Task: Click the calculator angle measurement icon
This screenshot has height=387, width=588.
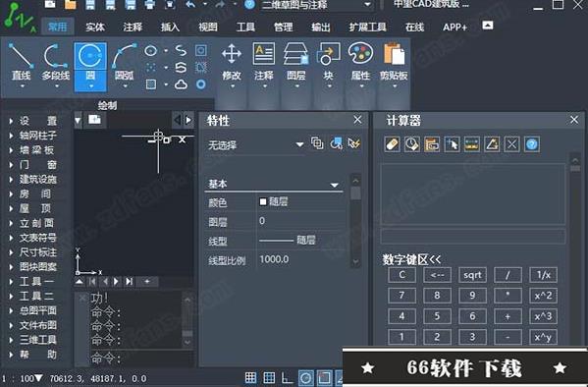Action: 492,144
